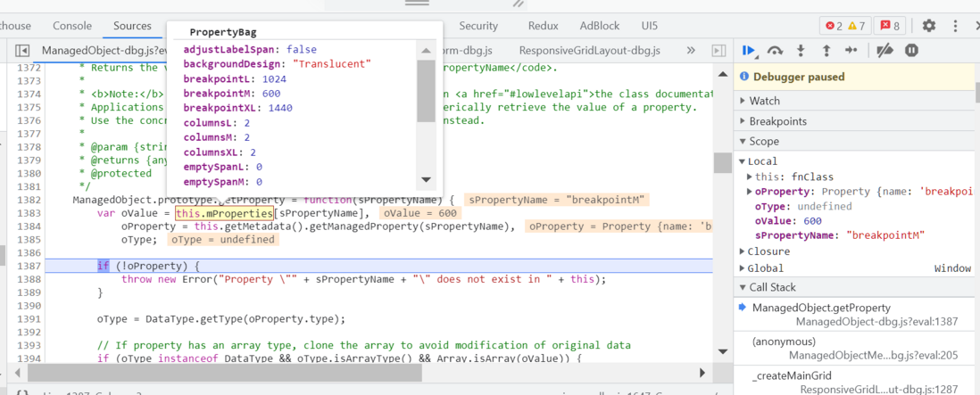This screenshot has width=980, height=395.
Task: Hide the debugger sidebar pane
Action: click(x=718, y=51)
